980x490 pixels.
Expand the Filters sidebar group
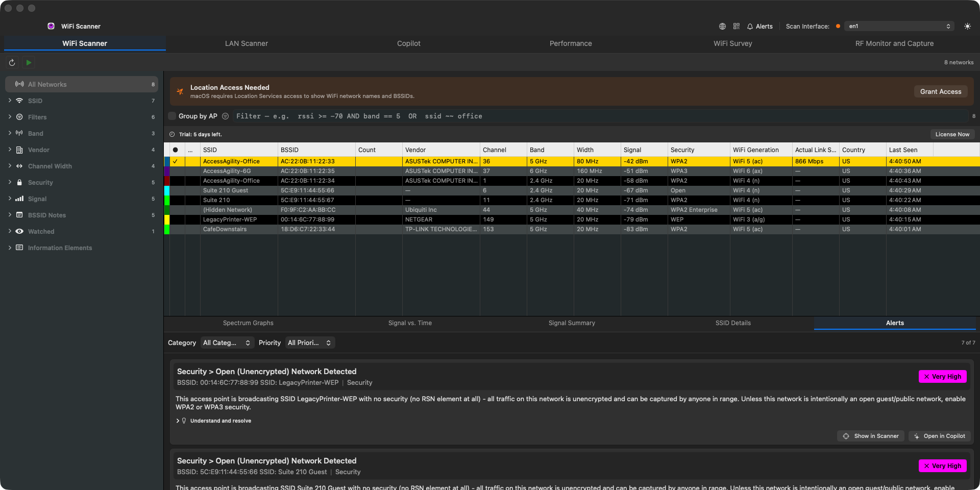(x=10, y=117)
